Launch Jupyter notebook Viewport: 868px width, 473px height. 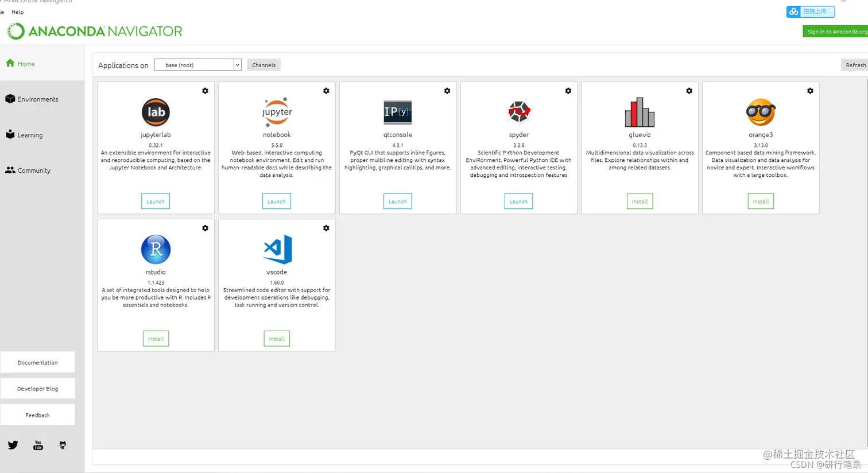277,201
